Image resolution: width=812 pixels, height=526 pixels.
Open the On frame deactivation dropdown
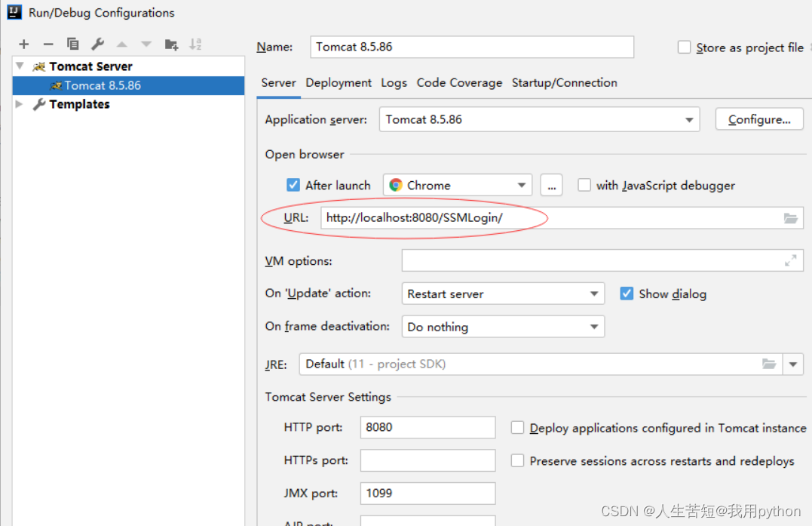503,327
